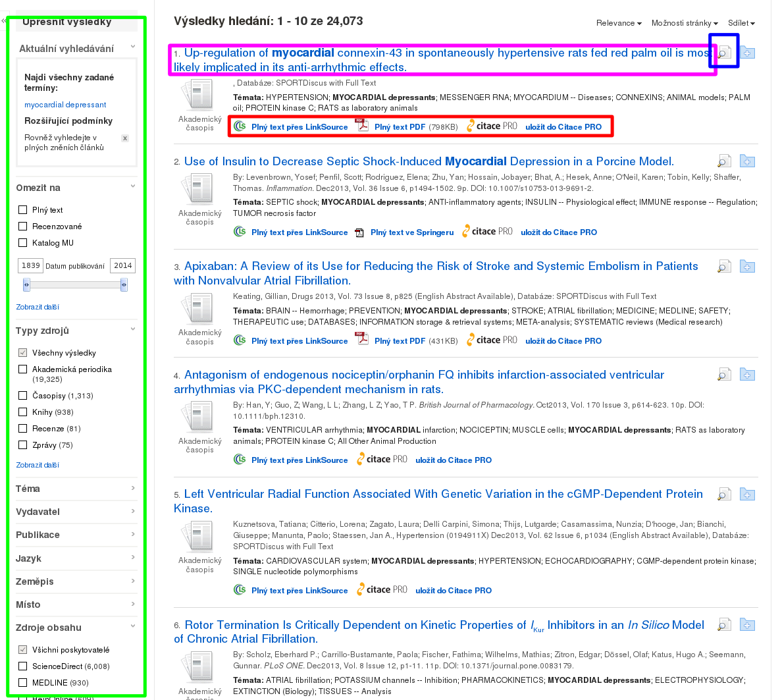Add result 1 to folder icon

coord(747,52)
